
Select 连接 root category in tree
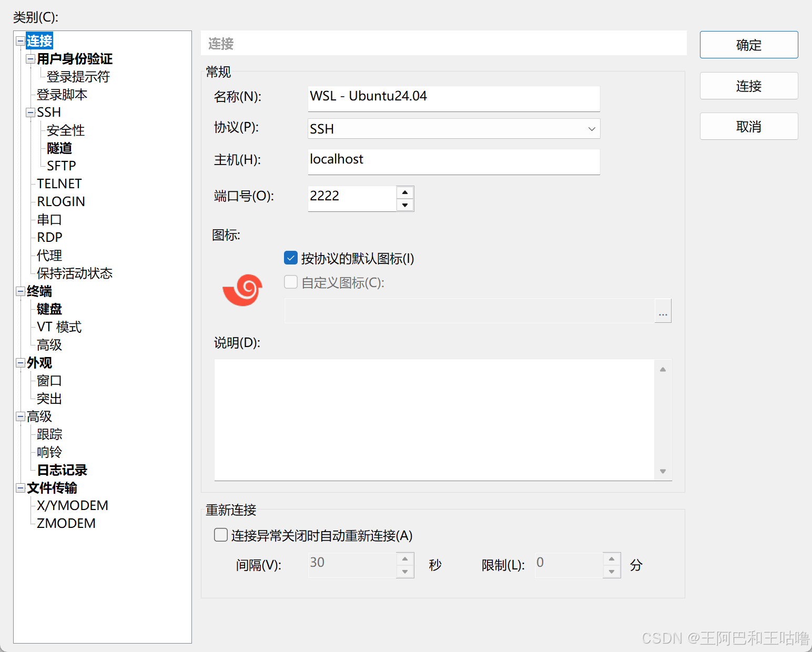tap(39, 41)
